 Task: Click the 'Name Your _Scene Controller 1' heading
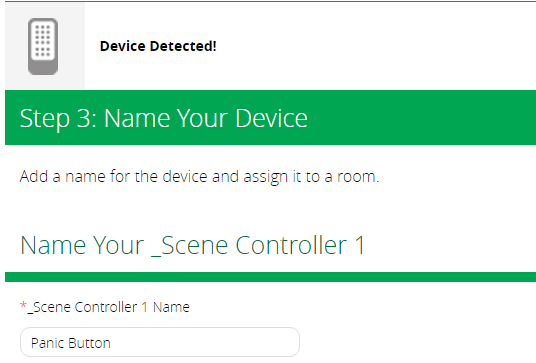[192, 245]
